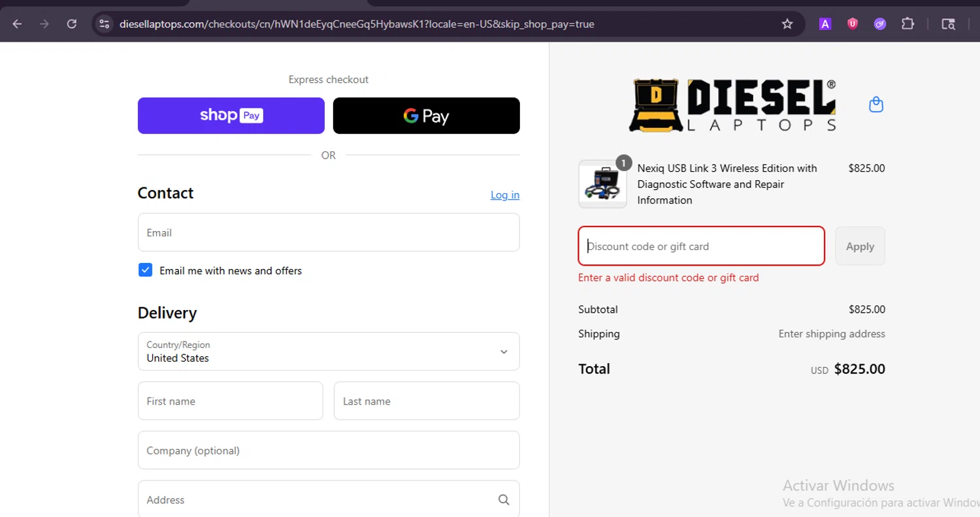
Task: Click the invalid discount code error message
Action: pyautogui.click(x=668, y=277)
